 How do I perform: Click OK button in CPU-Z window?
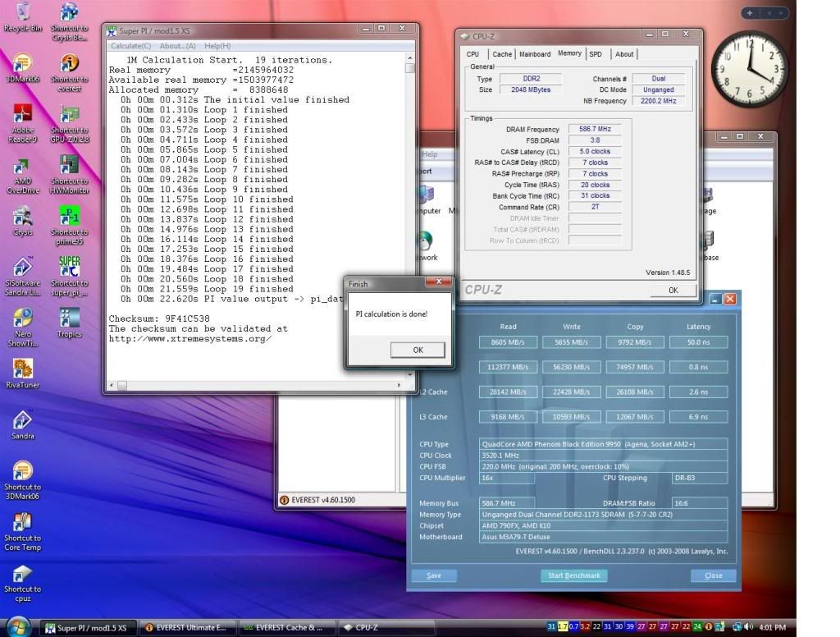click(673, 290)
